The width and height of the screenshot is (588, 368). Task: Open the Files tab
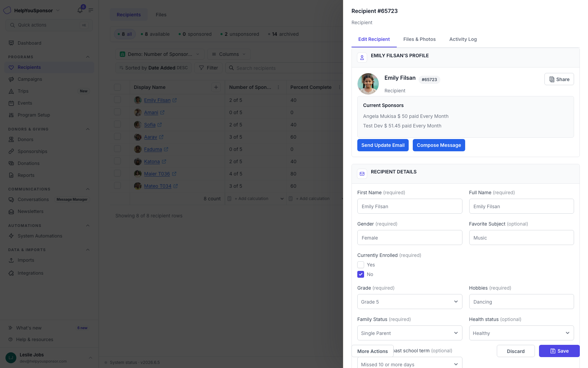coord(161,15)
